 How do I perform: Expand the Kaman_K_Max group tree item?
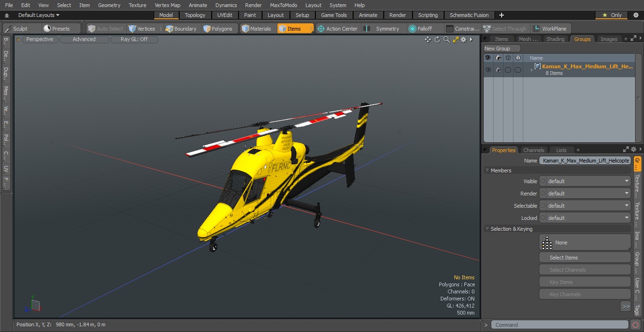[x=531, y=70]
